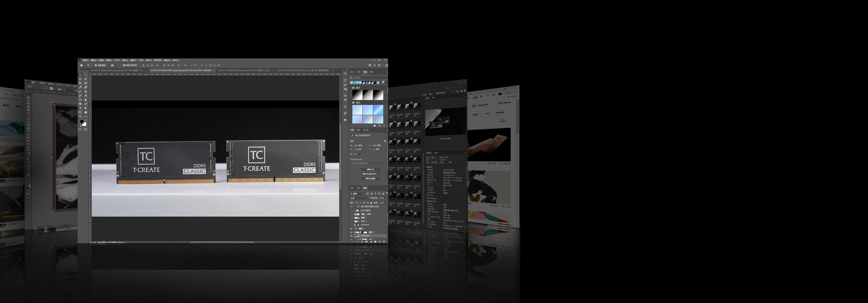Toggle the lock-all padlock icon in Layers panel
868x303 pixels.
click(371, 203)
